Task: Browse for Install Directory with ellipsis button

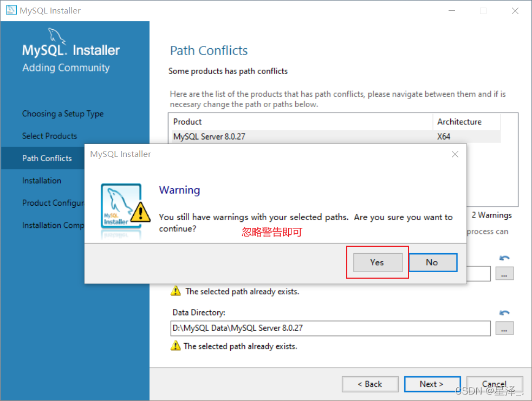Action: 504,274
